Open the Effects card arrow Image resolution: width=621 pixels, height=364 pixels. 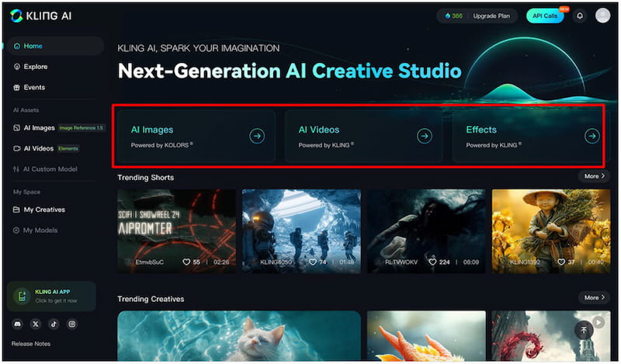coord(592,137)
